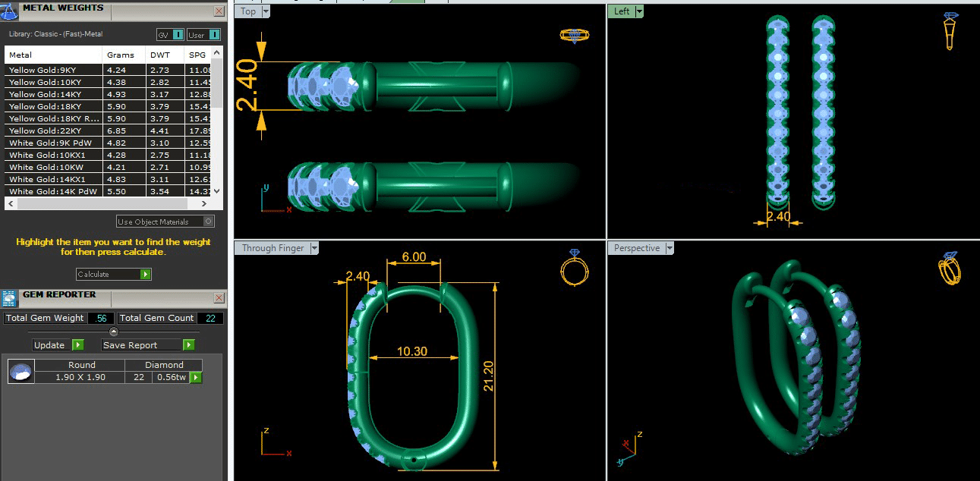The height and width of the screenshot is (481, 980).
Task: Click the Gem Reporter panel icon
Action: pyautogui.click(x=9, y=298)
